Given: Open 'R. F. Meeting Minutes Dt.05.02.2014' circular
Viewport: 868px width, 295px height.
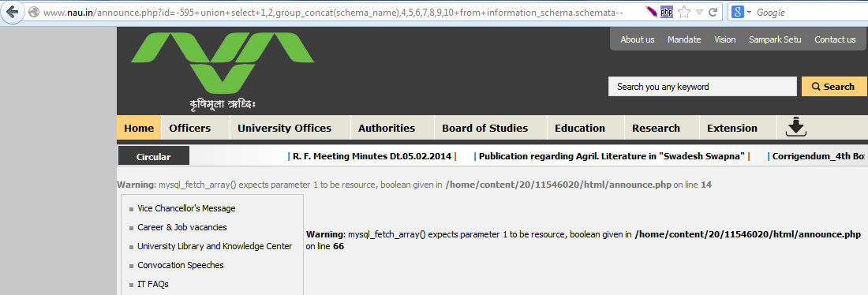Looking at the screenshot, I should tap(372, 156).
